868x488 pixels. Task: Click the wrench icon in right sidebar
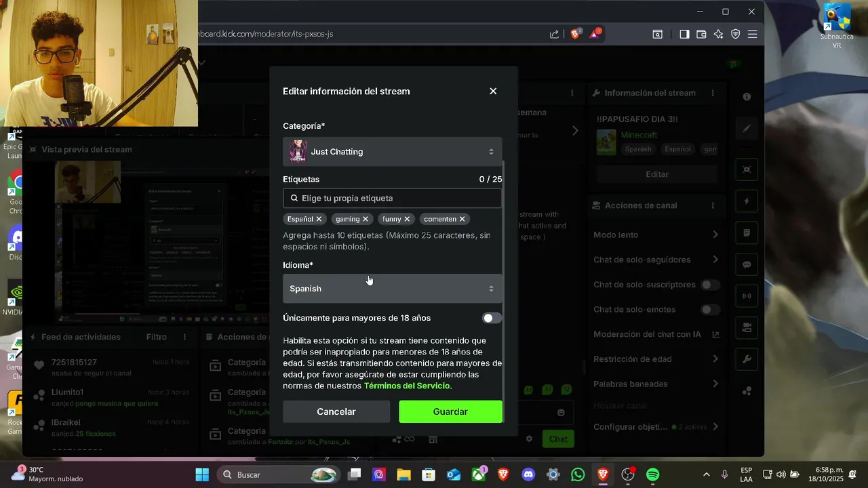tap(747, 359)
